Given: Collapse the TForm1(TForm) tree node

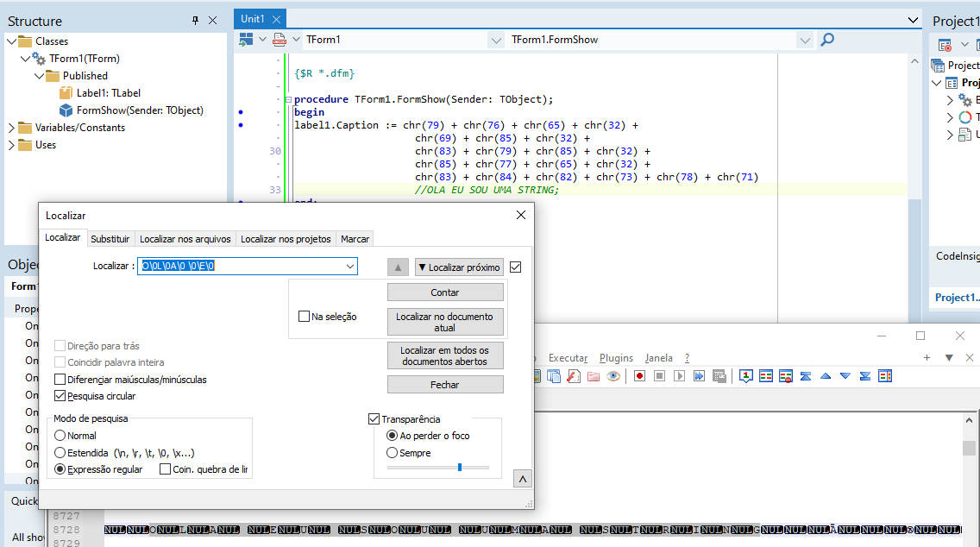Looking at the screenshot, I should pos(25,58).
